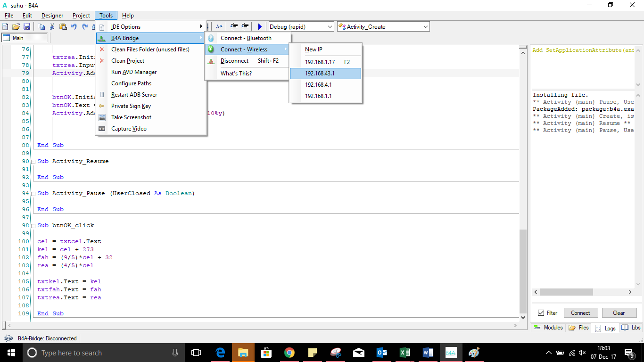Open Microsoft Edge from the taskbar
The width and height of the screenshot is (644, 362).
tap(220, 353)
